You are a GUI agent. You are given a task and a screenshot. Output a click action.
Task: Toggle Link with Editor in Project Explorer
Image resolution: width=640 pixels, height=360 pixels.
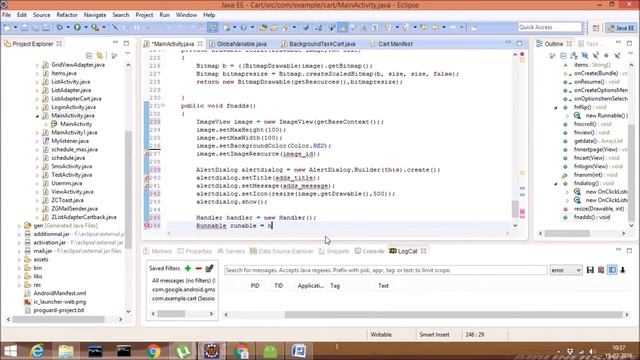coord(100,55)
